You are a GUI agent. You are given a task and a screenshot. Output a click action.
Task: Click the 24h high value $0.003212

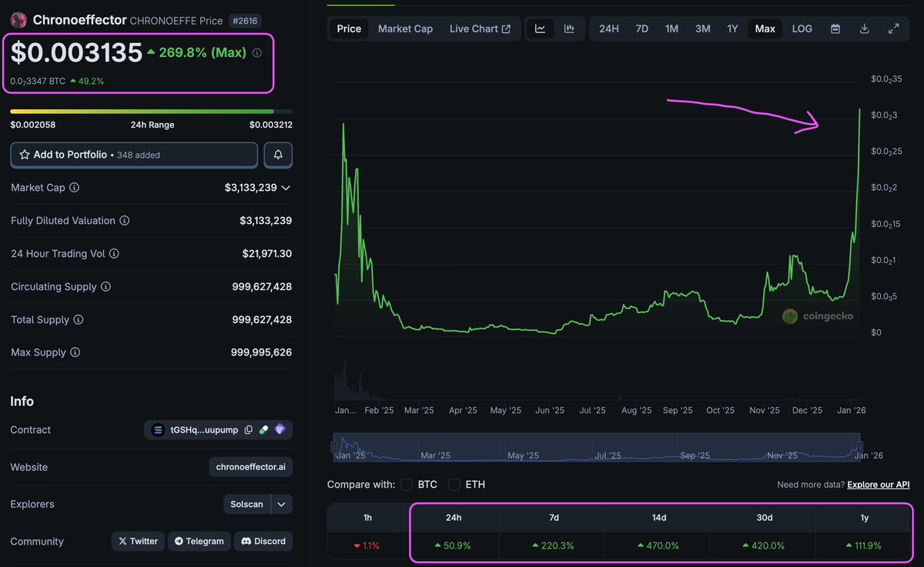point(270,125)
